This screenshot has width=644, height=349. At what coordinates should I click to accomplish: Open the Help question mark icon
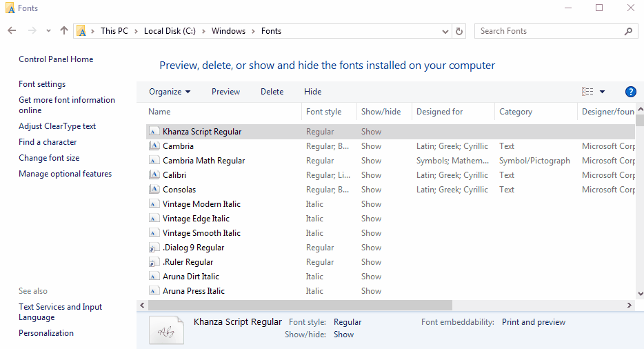[630, 92]
